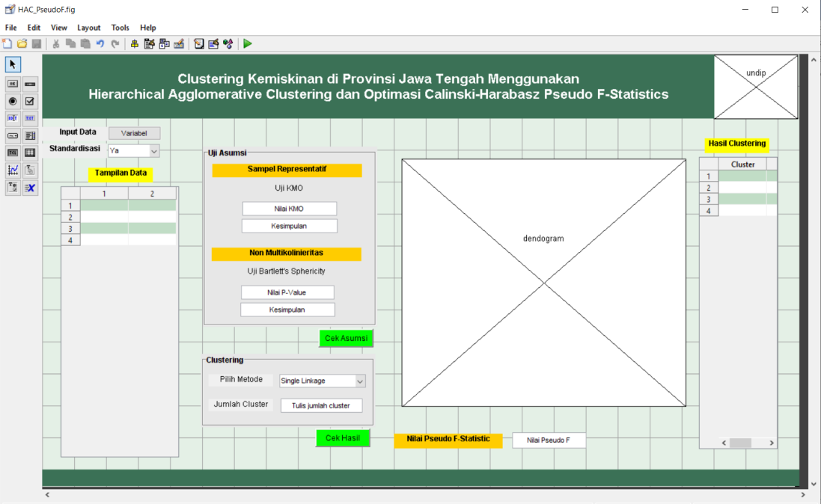Open the Tools menu
821x504 pixels.
pyautogui.click(x=120, y=28)
